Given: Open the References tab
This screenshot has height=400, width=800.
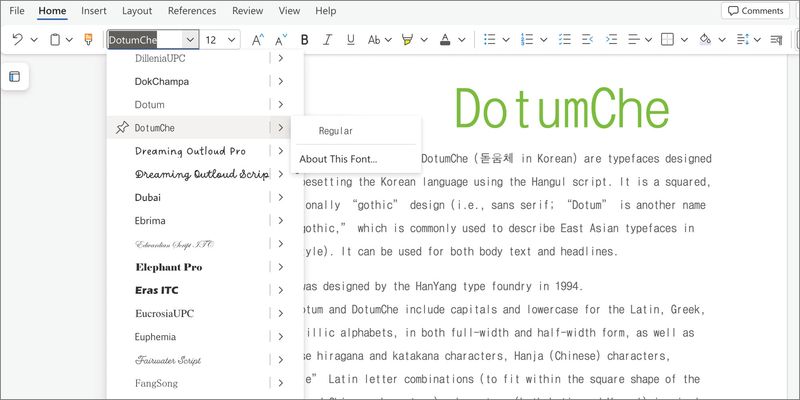Looking at the screenshot, I should 191,11.
